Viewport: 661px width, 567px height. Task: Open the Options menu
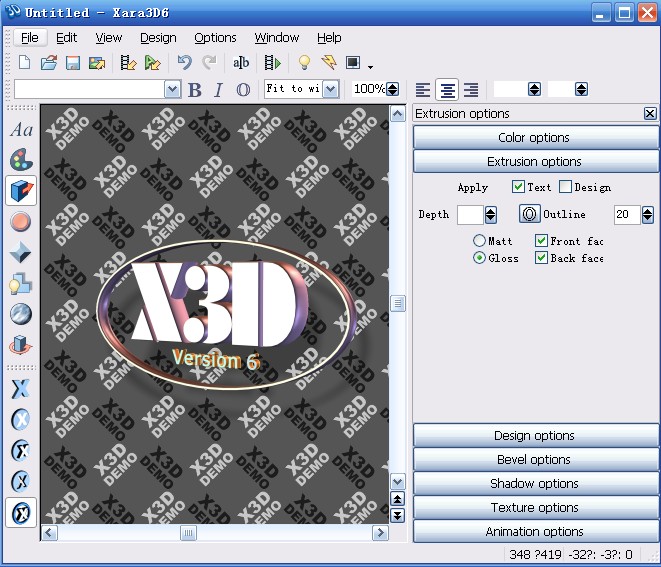215,38
